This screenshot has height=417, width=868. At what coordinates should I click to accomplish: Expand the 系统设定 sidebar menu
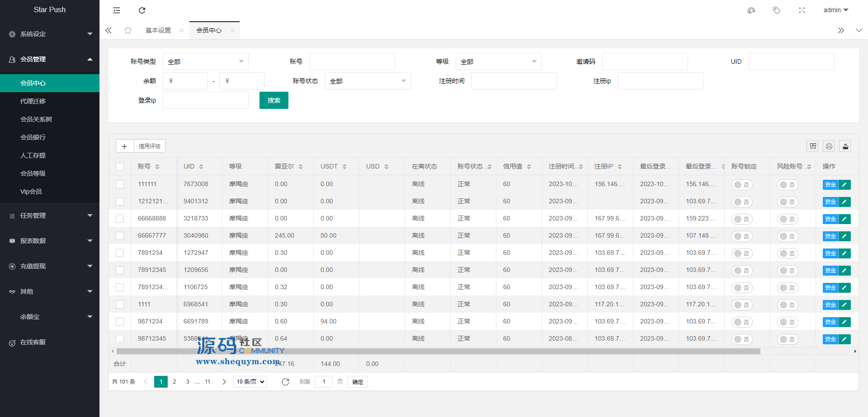coord(50,34)
